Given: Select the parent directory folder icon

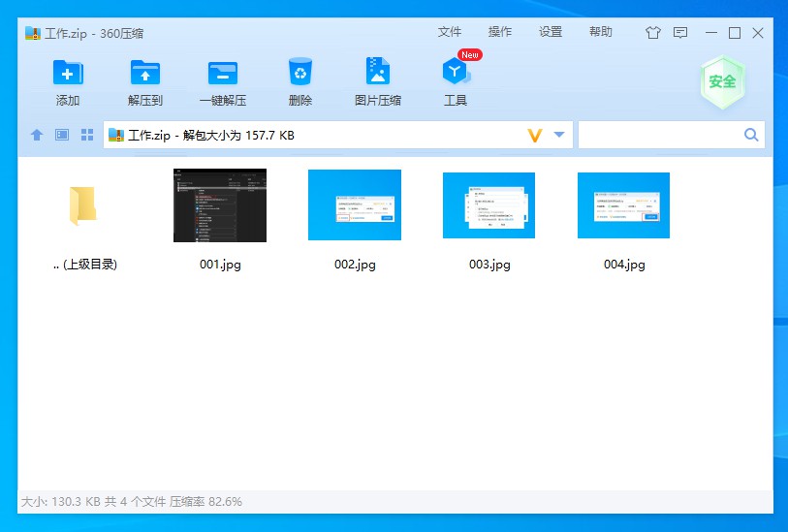Looking at the screenshot, I should (83, 205).
